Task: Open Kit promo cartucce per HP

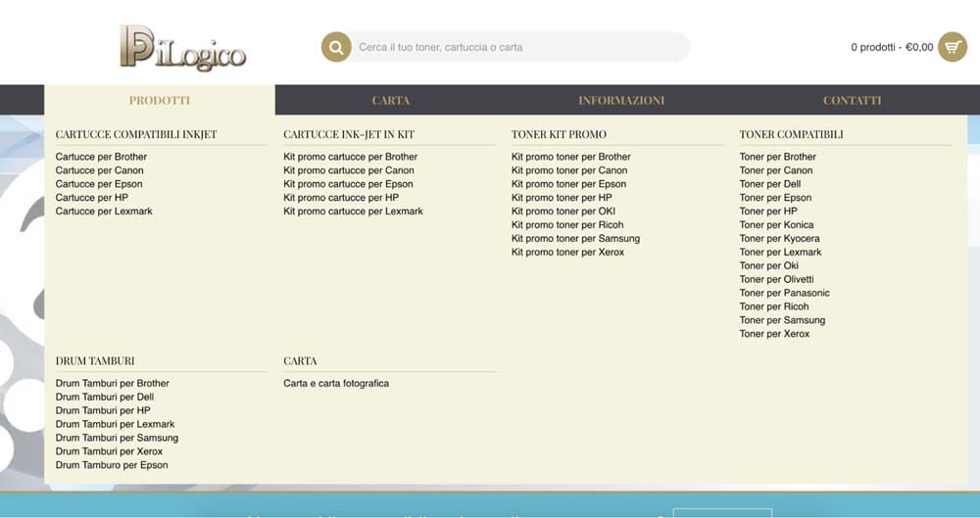Action: [x=341, y=198]
